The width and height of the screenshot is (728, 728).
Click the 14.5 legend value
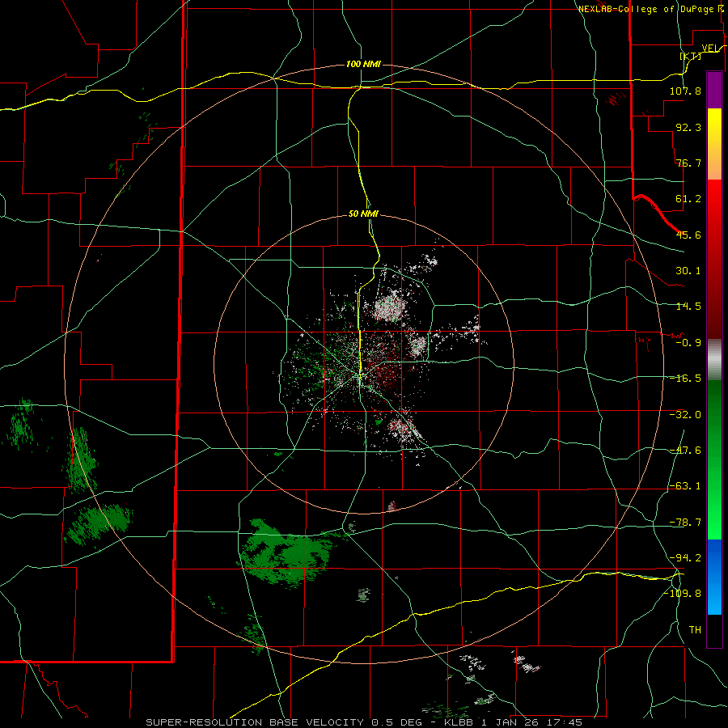click(688, 307)
